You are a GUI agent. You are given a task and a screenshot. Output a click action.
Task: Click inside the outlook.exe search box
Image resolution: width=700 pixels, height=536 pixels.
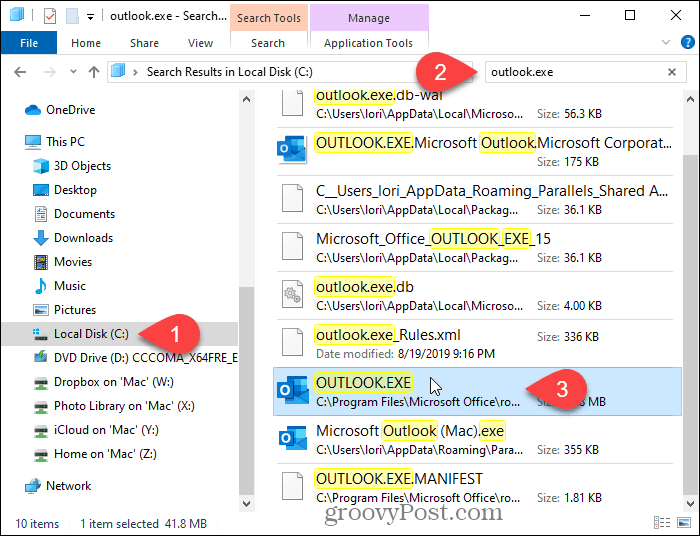point(574,72)
